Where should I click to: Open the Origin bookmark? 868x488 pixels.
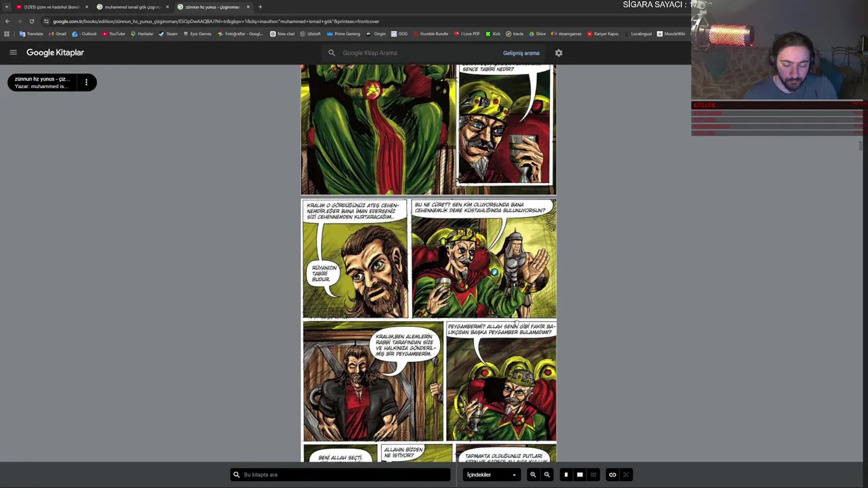click(376, 34)
